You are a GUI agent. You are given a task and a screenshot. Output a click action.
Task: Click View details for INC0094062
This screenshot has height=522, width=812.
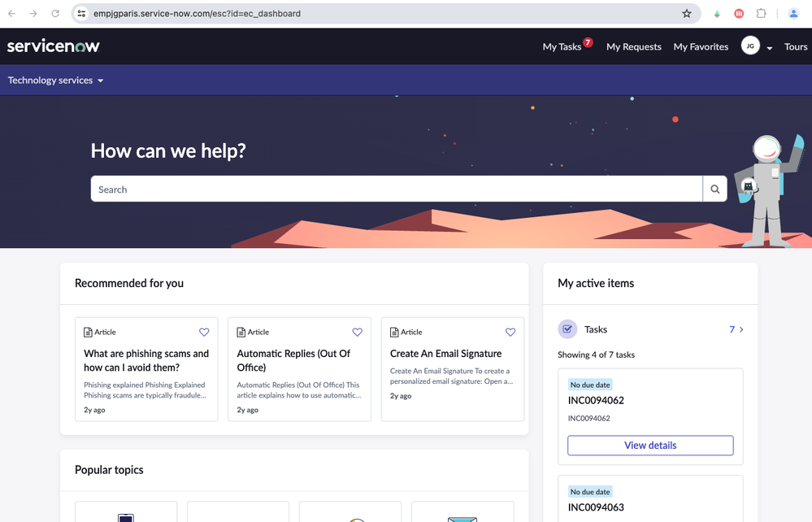pos(649,445)
